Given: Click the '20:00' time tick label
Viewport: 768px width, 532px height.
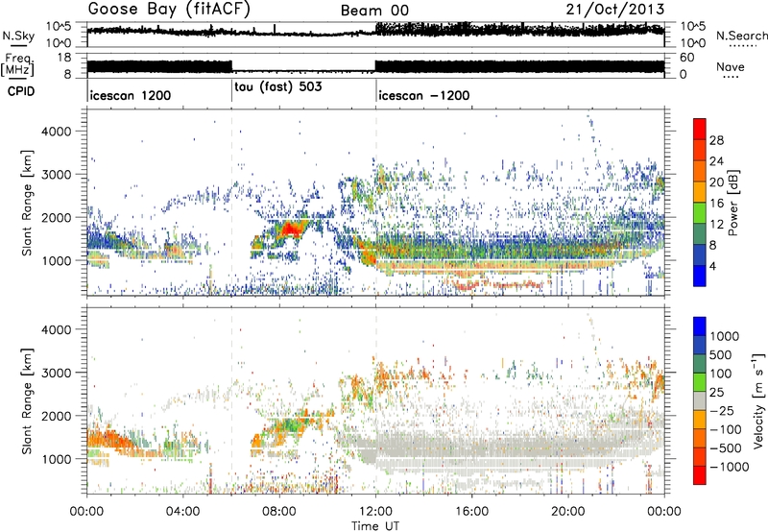Looking at the screenshot, I should coord(568,512).
